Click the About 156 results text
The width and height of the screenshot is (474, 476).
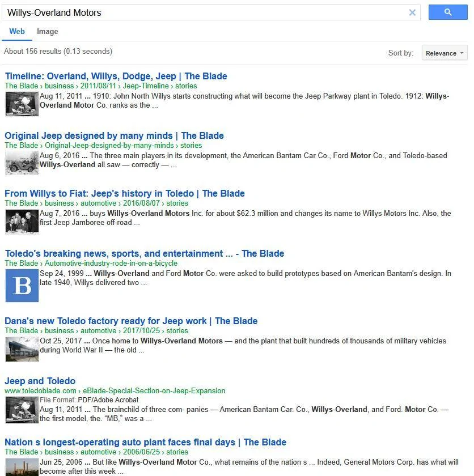(x=58, y=52)
